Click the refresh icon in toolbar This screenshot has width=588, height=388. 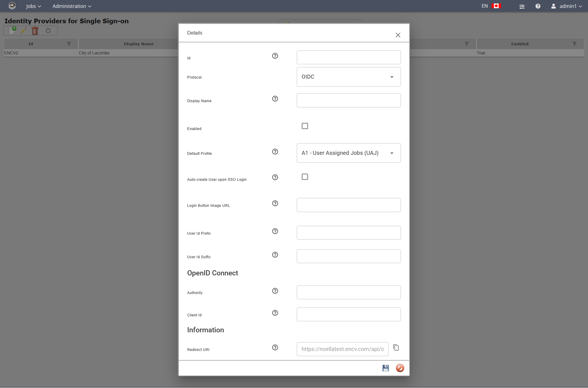click(48, 30)
